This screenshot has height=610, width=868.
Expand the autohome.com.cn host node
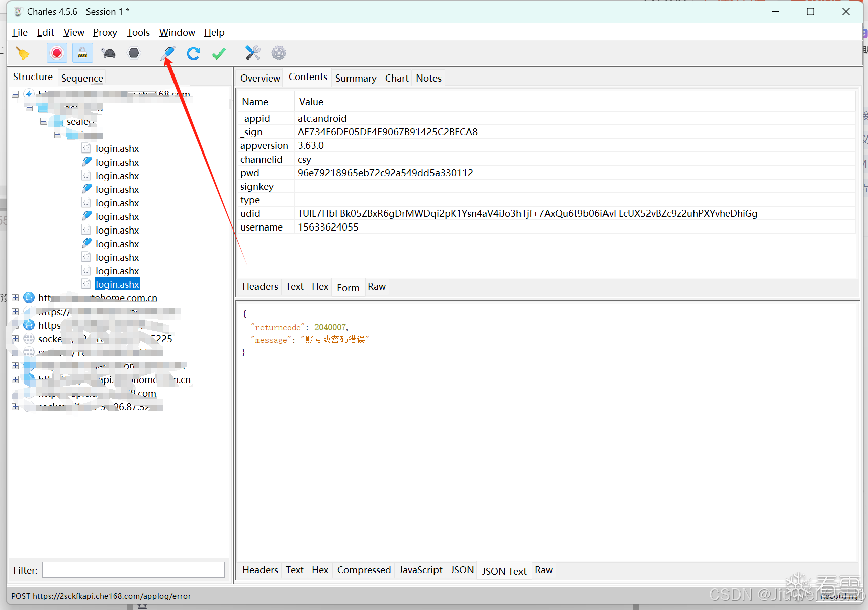point(15,298)
